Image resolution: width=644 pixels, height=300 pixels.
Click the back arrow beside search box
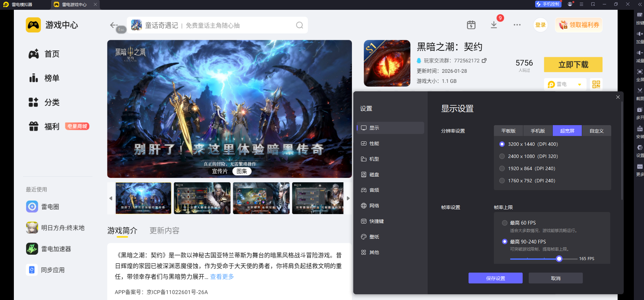114,25
